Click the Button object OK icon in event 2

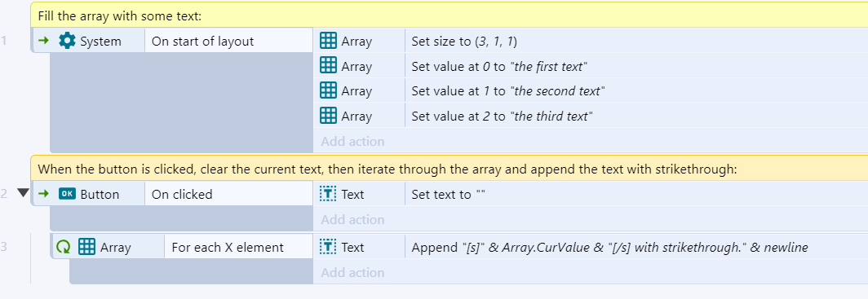click(x=67, y=194)
